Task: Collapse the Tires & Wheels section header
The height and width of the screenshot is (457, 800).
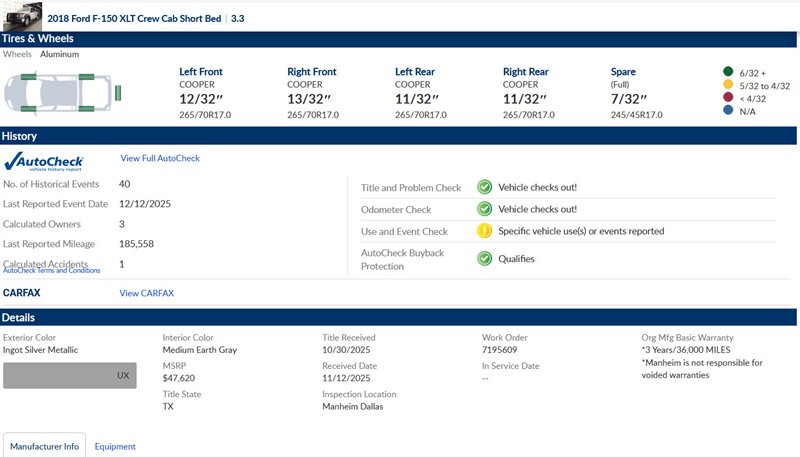Action: [400, 39]
